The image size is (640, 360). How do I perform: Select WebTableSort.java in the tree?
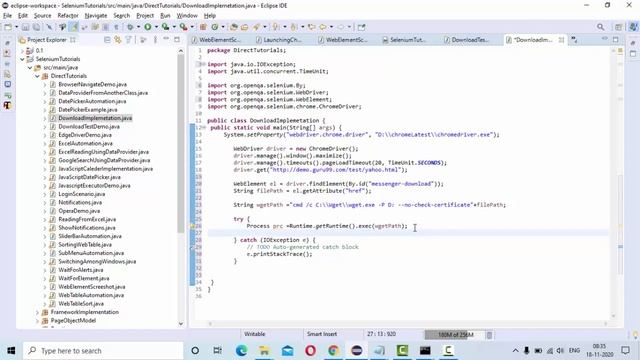81,304
